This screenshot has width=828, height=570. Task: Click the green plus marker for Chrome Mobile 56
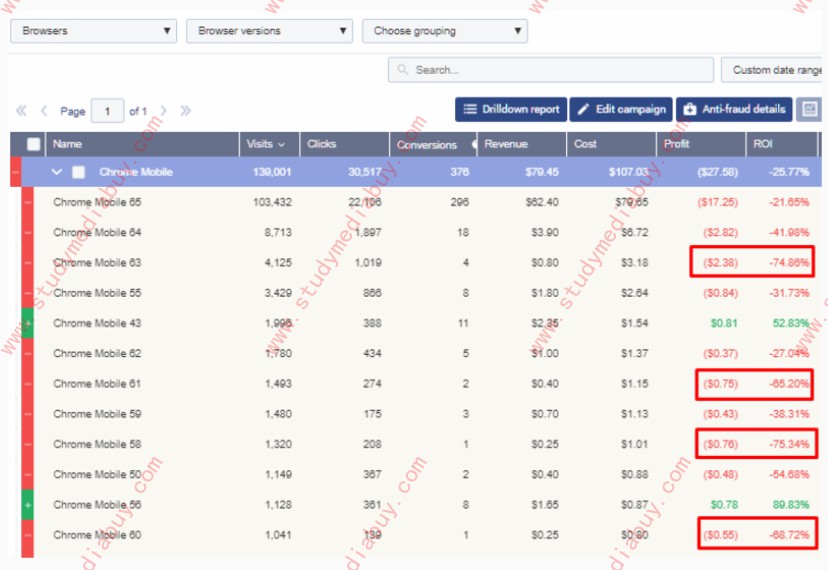[x=27, y=504]
